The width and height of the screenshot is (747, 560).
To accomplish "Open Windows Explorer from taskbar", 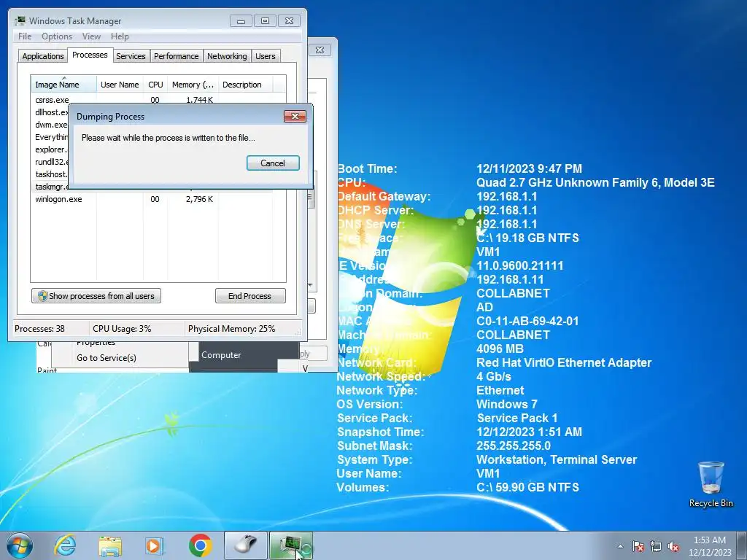I will [x=110, y=545].
